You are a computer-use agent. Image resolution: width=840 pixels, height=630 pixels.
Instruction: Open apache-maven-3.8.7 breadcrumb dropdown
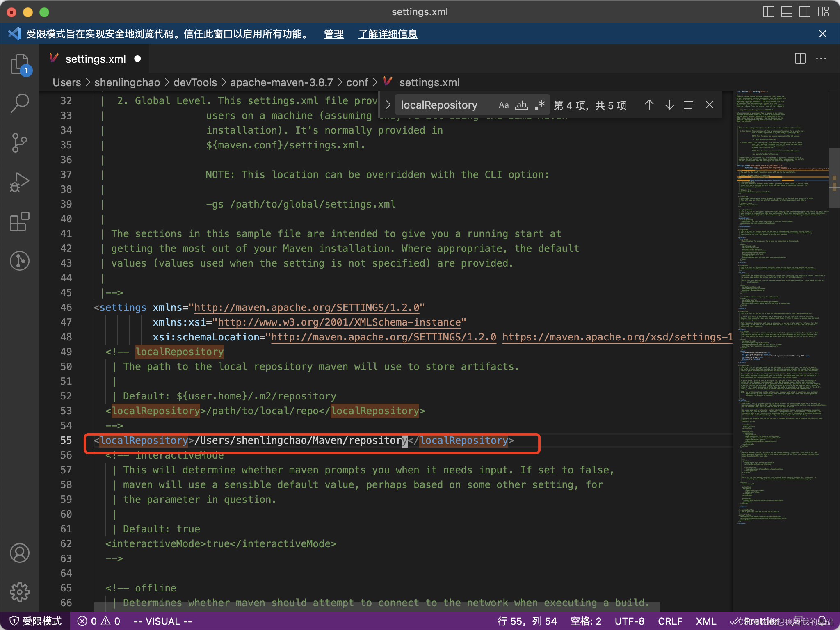pos(281,82)
